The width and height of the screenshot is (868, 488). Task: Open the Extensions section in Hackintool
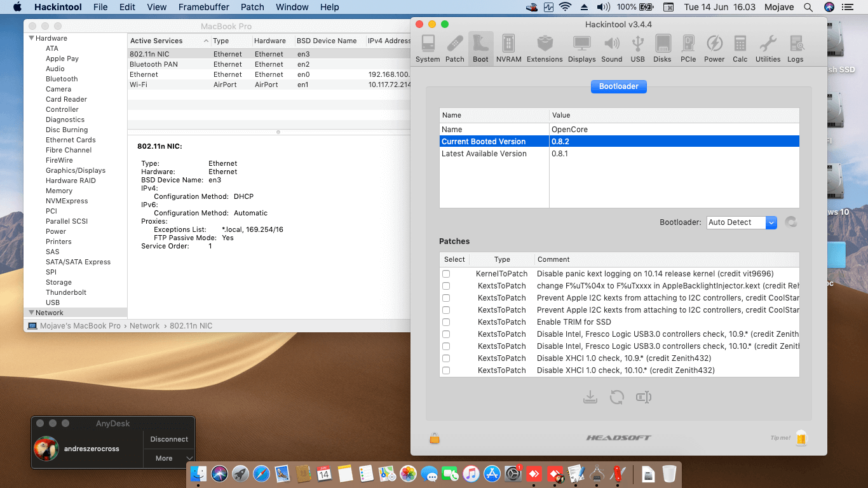545,48
